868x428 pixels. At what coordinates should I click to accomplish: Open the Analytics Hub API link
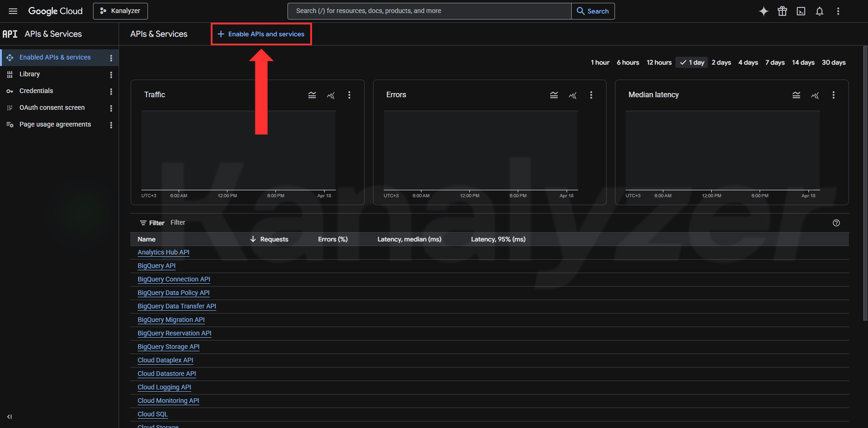pos(163,252)
